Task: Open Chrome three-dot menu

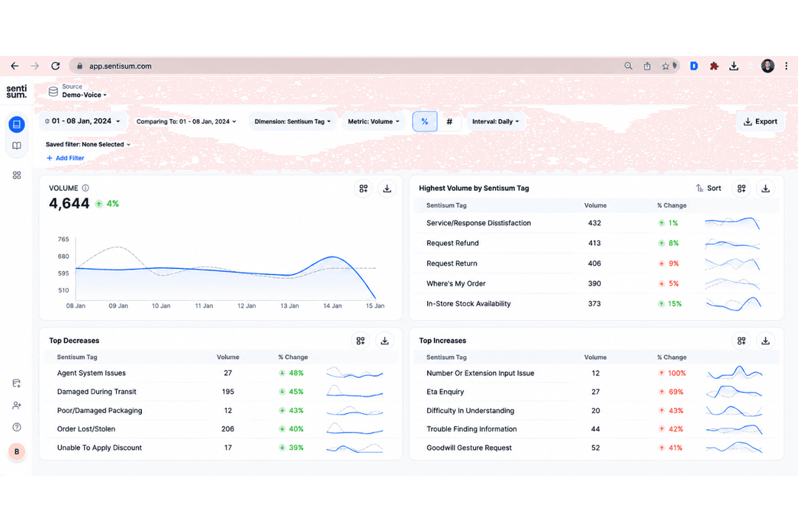Action: pyautogui.click(x=786, y=66)
